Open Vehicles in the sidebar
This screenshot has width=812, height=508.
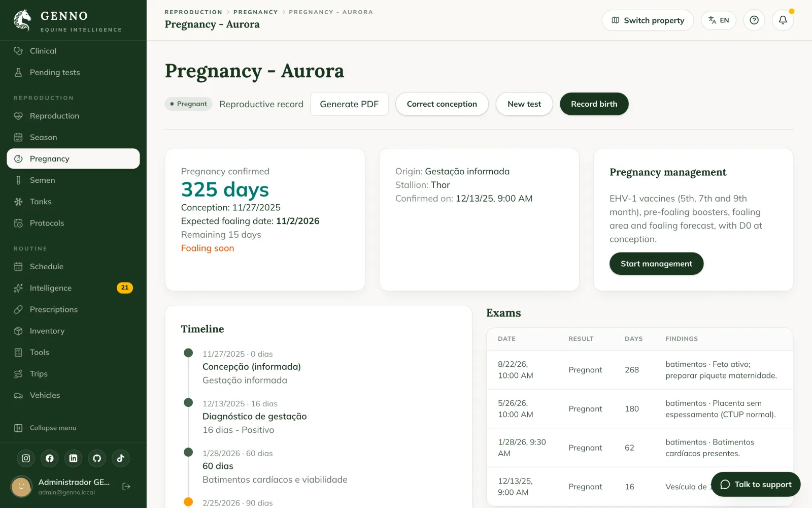coord(73,395)
